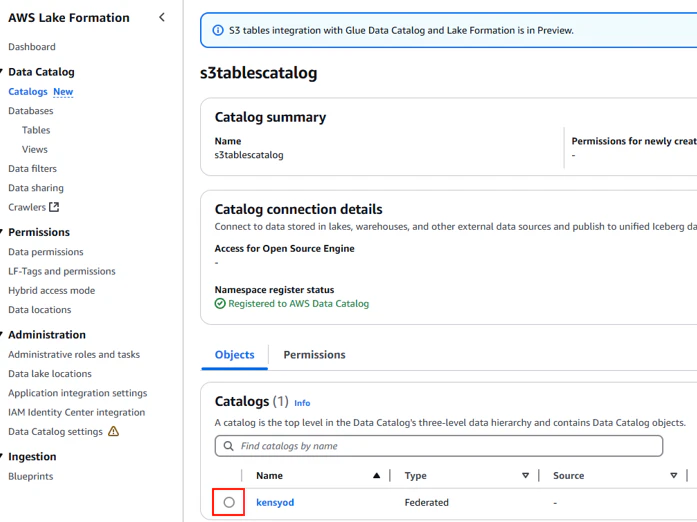697x522 pixels.
Task: Open the Type column sort dropdown
Action: [525, 475]
